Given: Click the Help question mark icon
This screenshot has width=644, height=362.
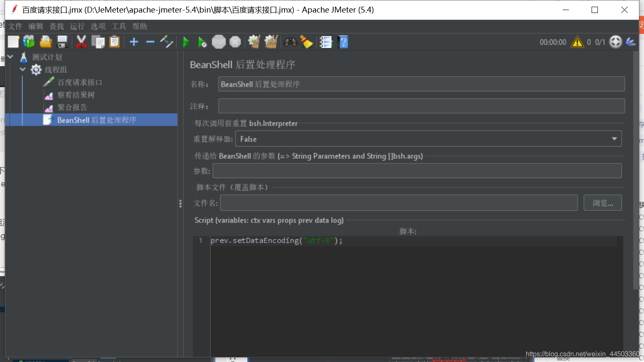Looking at the screenshot, I should pyautogui.click(x=343, y=42).
